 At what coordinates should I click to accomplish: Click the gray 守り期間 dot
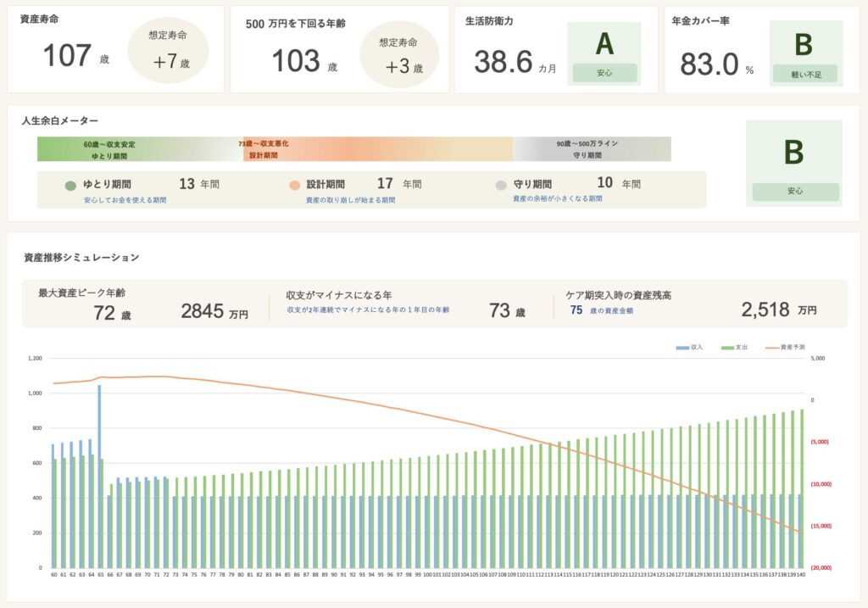[x=501, y=185]
